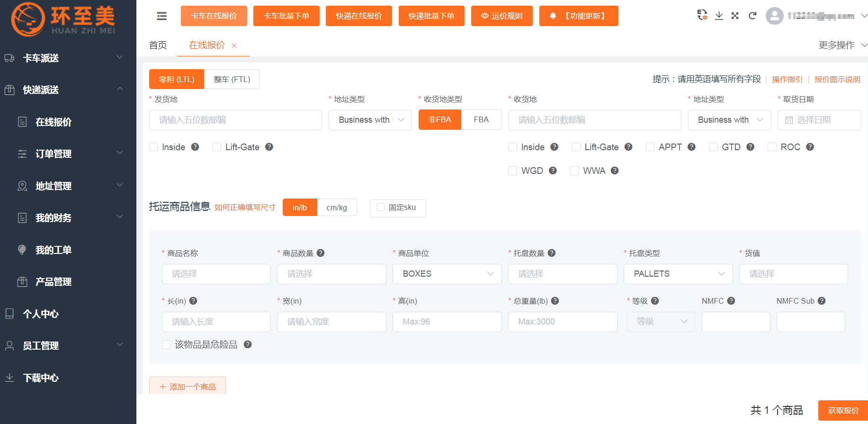Viewport: 868px width, 424px height.
Task: Collapse the sidebar with the hamburger icon
Action: [x=161, y=16]
